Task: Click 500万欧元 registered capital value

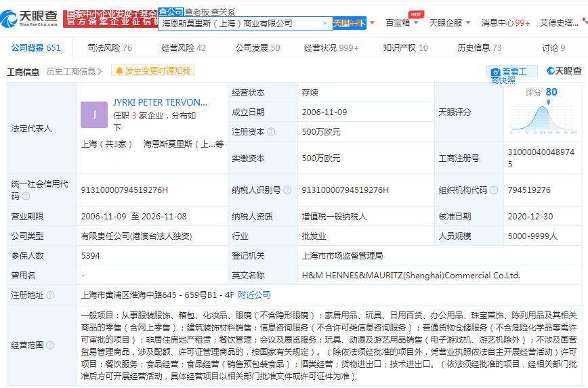Action: pos(321,132)
